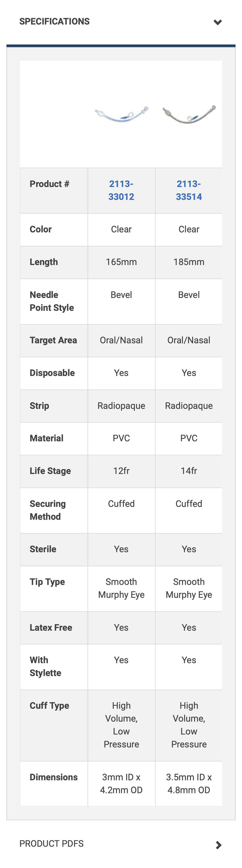This screenshot has height=868, width=242.
Task: Click the Color row header
Action: (40, 229)
